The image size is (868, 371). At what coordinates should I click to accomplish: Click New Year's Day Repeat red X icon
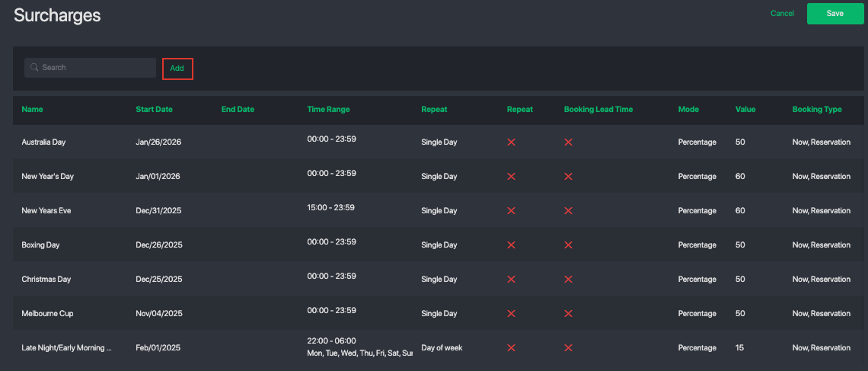(512, 177)
